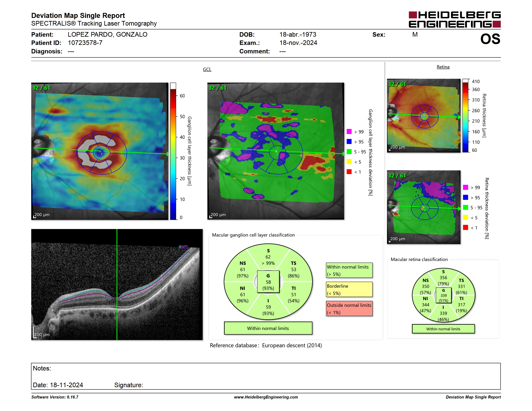532x411 pixels.
Task: Click the GCL sector I value 59
Action: point(268,307)
